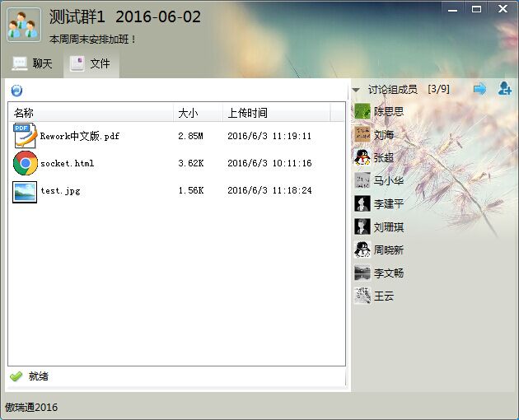Screen dimensions: 519x420
Task: Click the group title 测试群1 2016-06-02
Action: coord(125,16)
